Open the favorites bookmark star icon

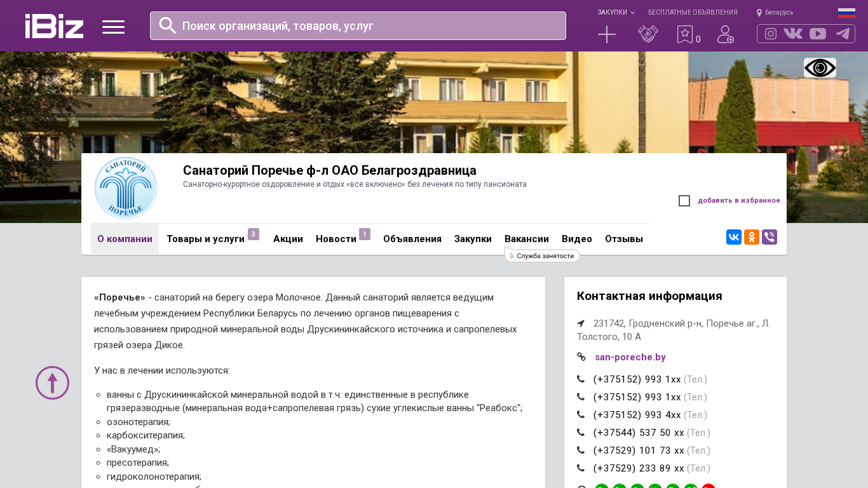tap(685, 34)
